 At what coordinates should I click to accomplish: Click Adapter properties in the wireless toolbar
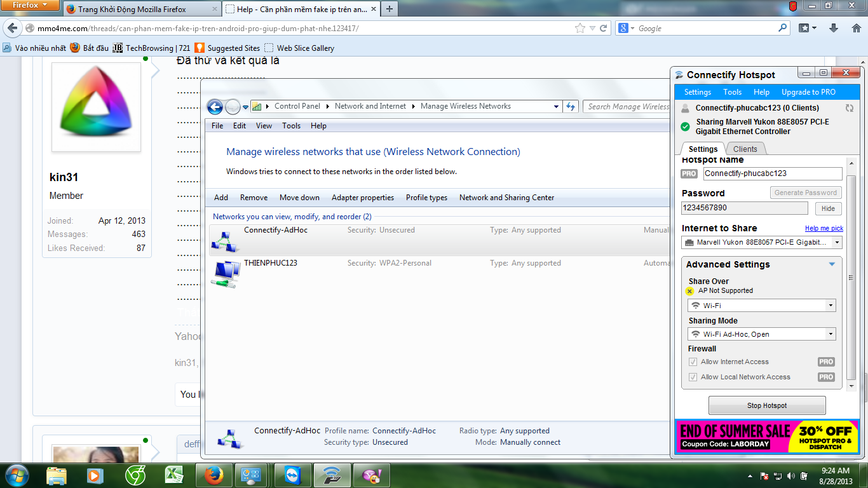[363, 198]
